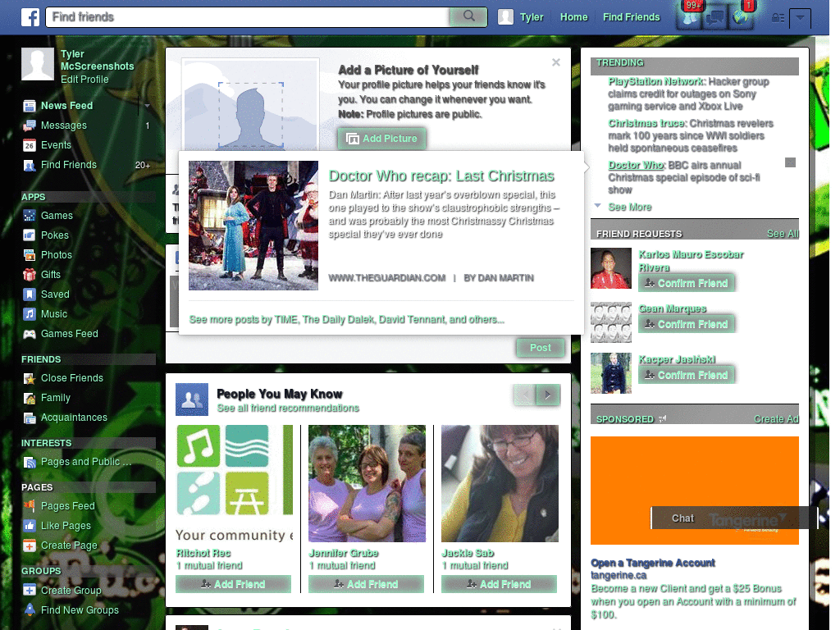Click privacy shortcuts lock icon
The image size is (840, 630).
pyautogui.click(x=778, y=18)
